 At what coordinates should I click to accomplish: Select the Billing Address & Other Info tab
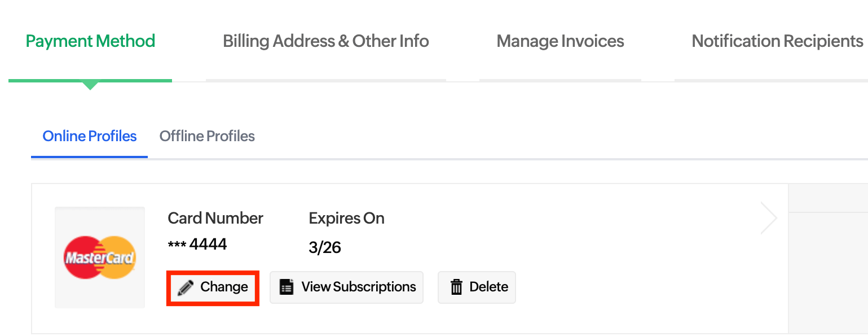coord(325,41)
